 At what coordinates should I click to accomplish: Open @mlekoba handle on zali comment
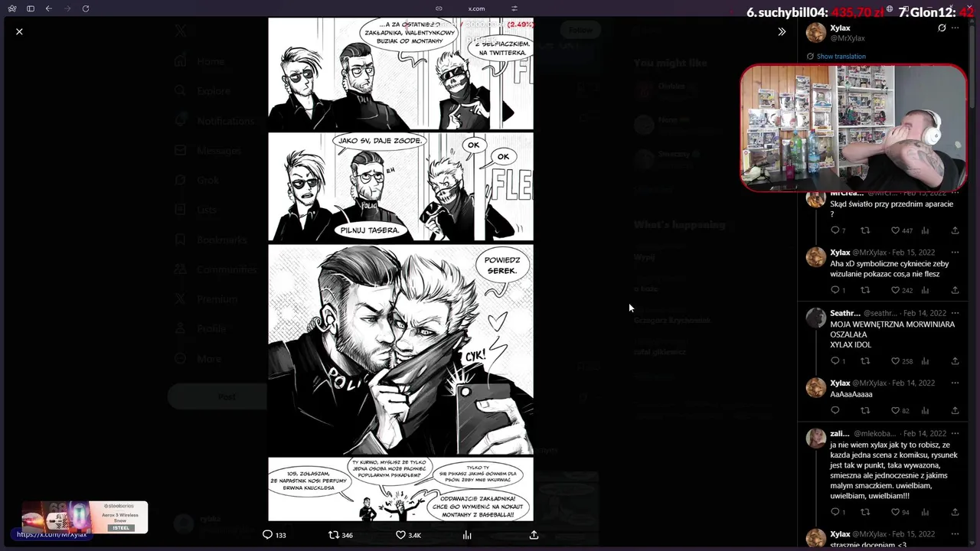click(x=874, y=433)
